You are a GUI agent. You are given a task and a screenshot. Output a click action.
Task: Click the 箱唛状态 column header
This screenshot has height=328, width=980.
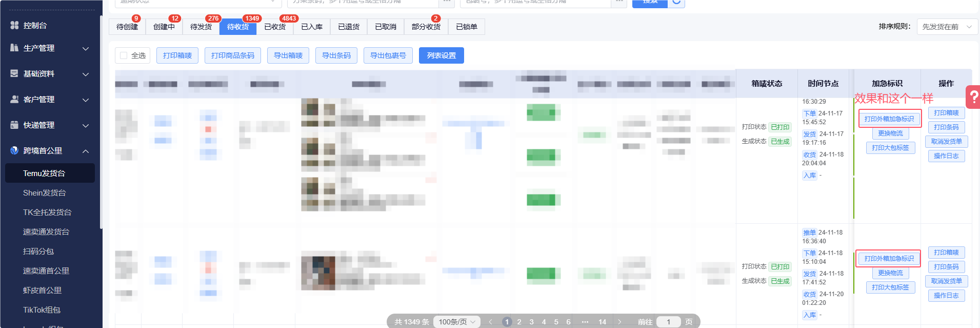pyautogui.click(x=767, y=84)
